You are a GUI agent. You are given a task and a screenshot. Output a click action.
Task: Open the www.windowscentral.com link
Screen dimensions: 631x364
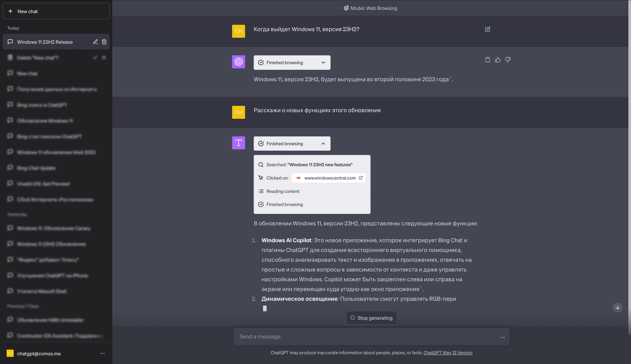point(330,178)
